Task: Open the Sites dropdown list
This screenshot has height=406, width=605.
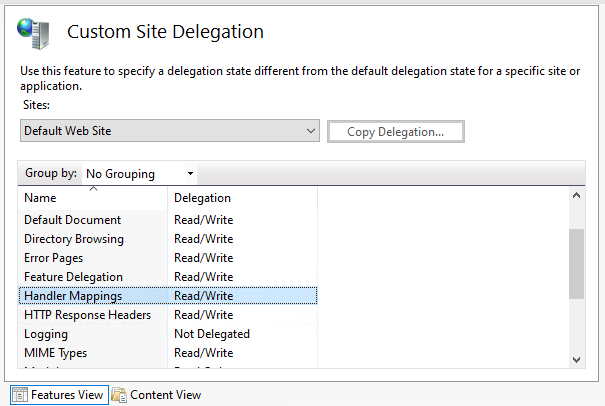Action: [169, 131]
